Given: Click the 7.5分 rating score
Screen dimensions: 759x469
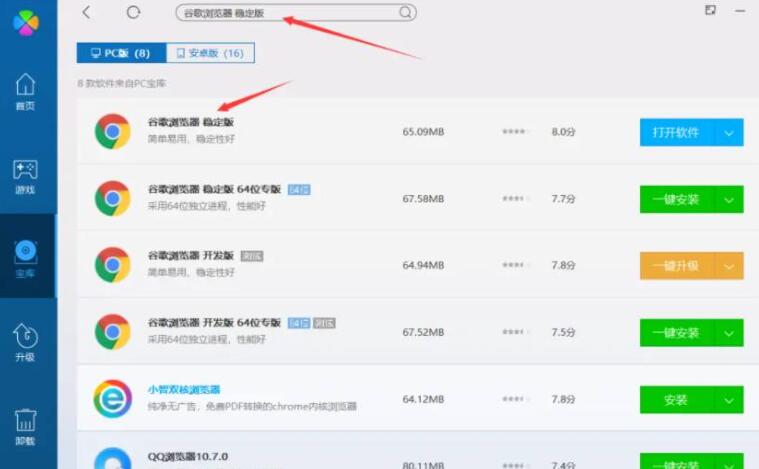Looking at the screenshot, I should point(563,332).
